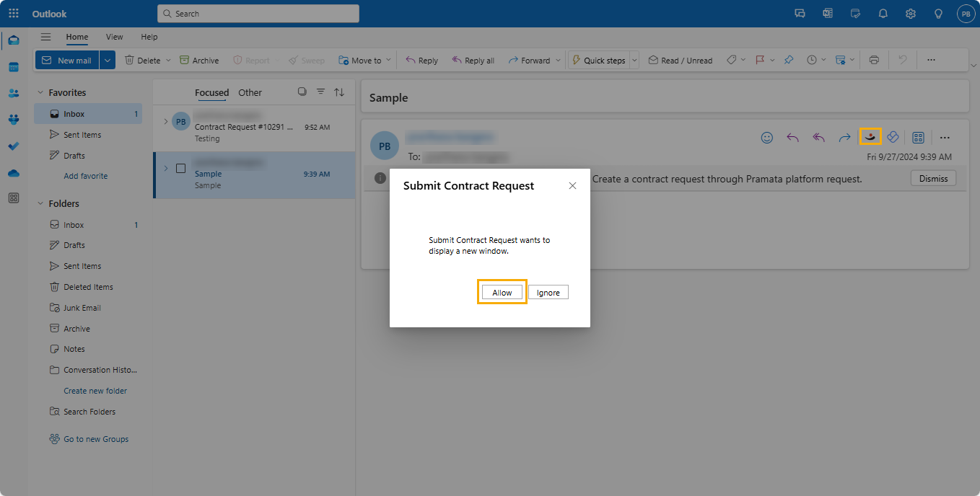The height and width of the screenshot is (496, 980).
Task: Open the toolbar more options ellipsis
Action: tap(931, 61)
